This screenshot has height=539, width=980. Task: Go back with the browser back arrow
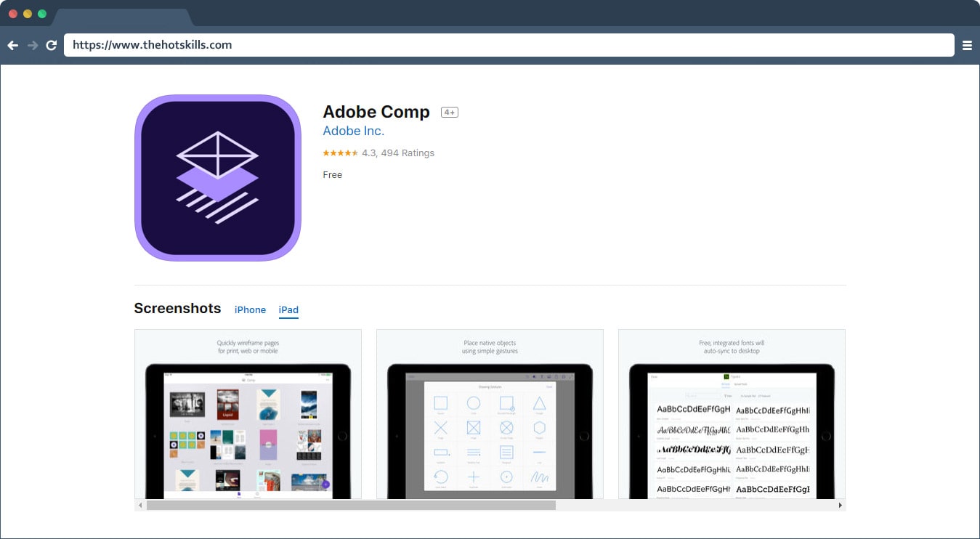pyautogui.click(x=12, y=45)
